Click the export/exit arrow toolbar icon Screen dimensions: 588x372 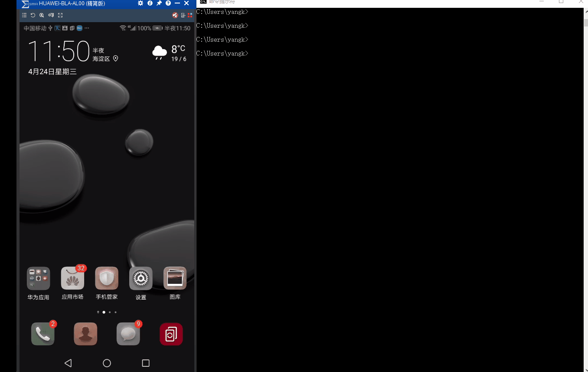(183, 15)
